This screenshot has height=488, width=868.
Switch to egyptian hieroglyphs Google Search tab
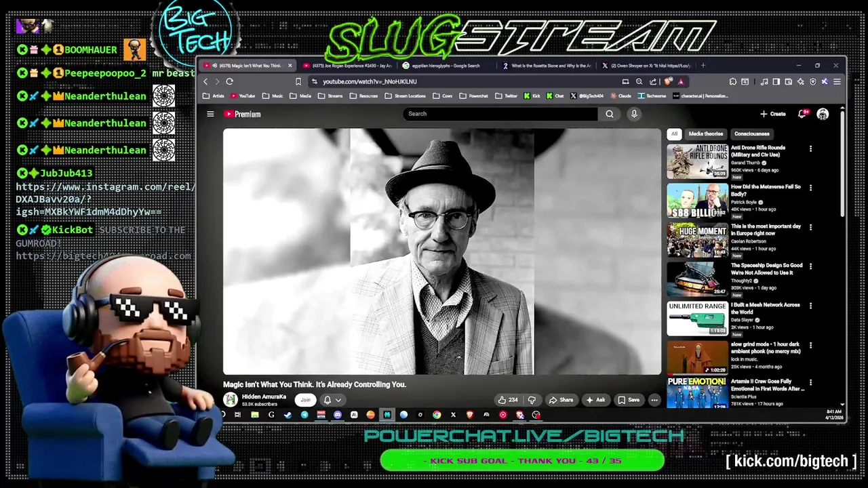tap(446, 66)
